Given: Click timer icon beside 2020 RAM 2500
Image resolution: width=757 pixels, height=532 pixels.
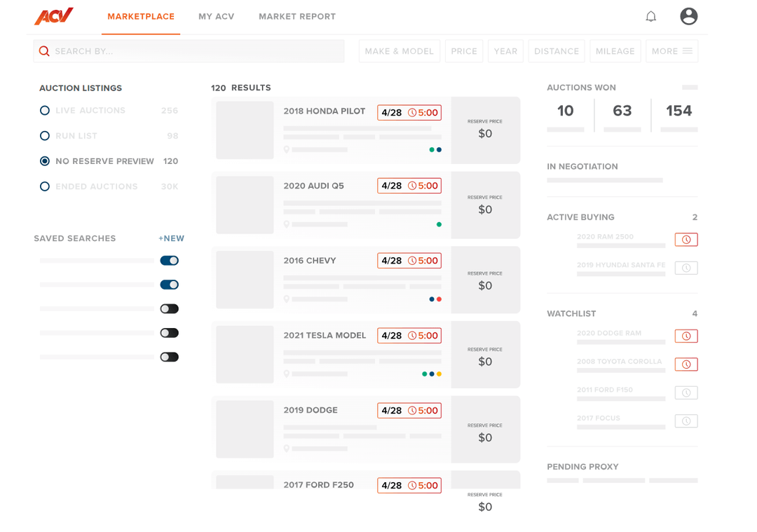Looking at the screenshot, I should click(x=686, y=240).
